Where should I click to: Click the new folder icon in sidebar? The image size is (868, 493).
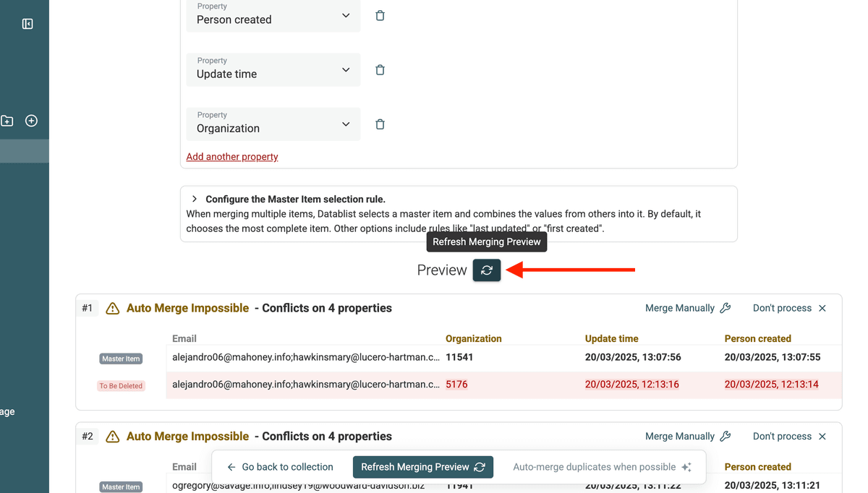click(7, 121)
